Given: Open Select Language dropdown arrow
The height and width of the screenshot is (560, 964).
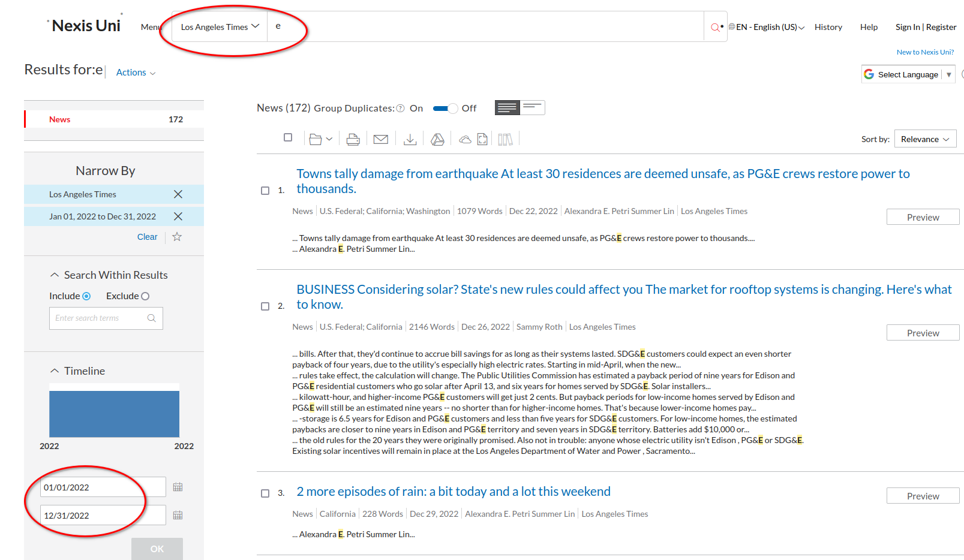Looking at the screenshot, I should click(x=949, y=75).
